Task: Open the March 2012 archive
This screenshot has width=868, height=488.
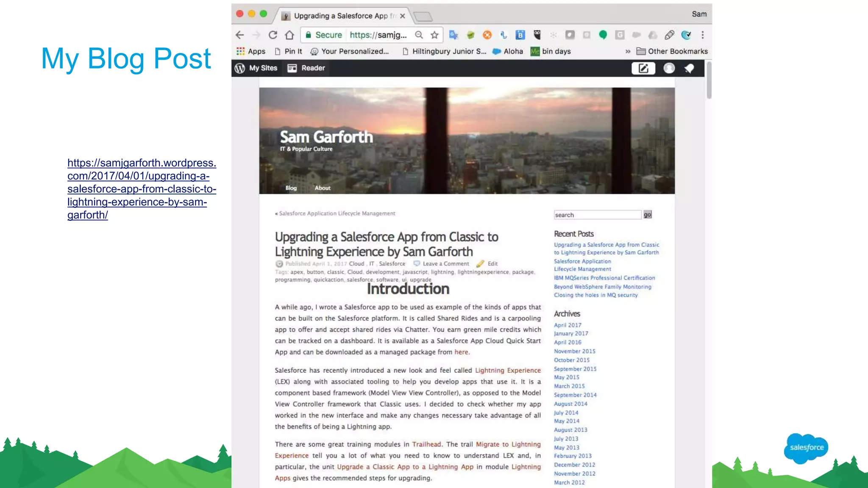Action: [x=569, y=482]
